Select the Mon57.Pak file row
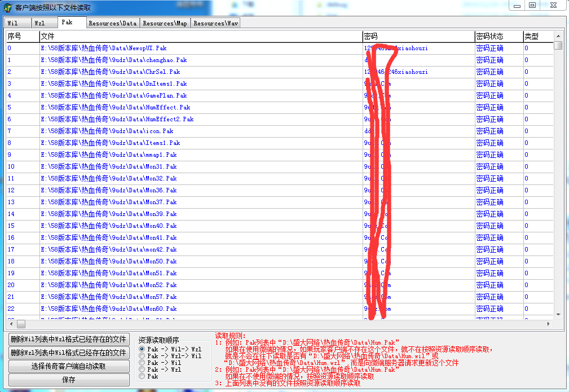569x392 pixels. [279, 297]
